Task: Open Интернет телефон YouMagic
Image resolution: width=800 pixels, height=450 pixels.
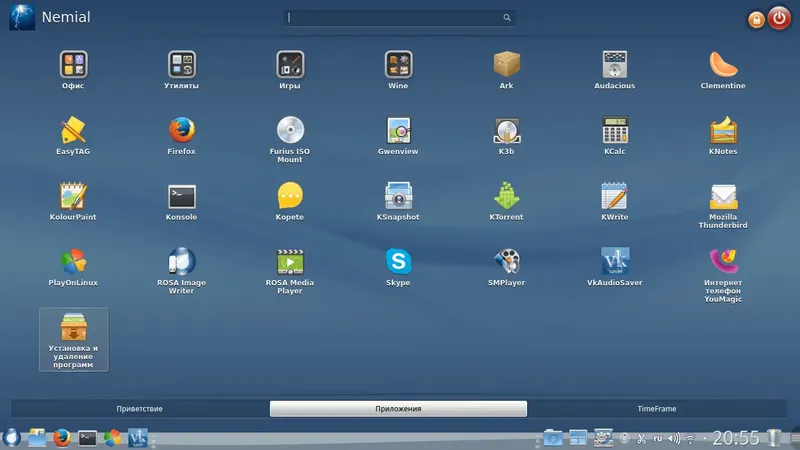Action: coord(723,274)
